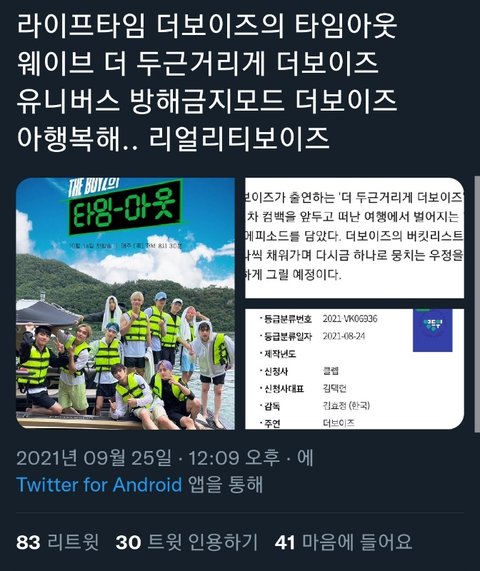This screenshot has width=480, height=571.
Task: Click the blue logo icon in rating image
Action: (x=432, y=330)
